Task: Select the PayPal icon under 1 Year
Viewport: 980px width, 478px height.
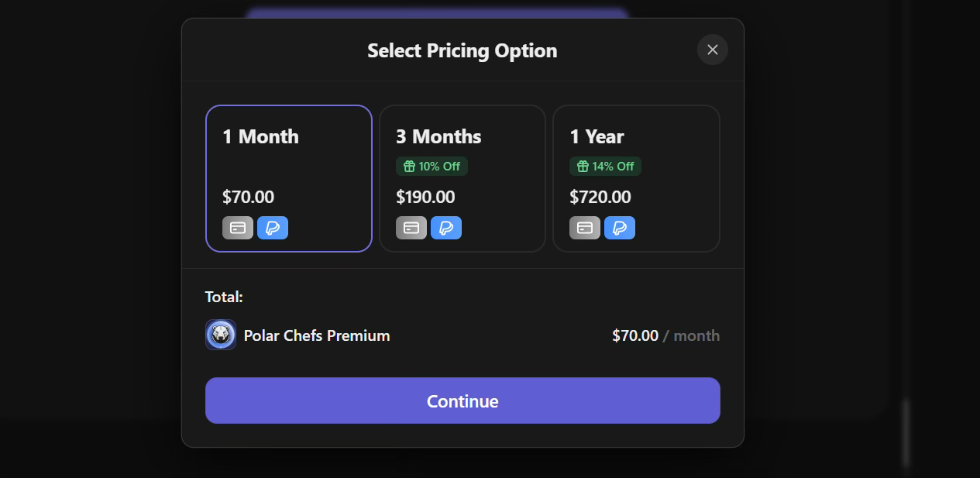Action: 620,227
